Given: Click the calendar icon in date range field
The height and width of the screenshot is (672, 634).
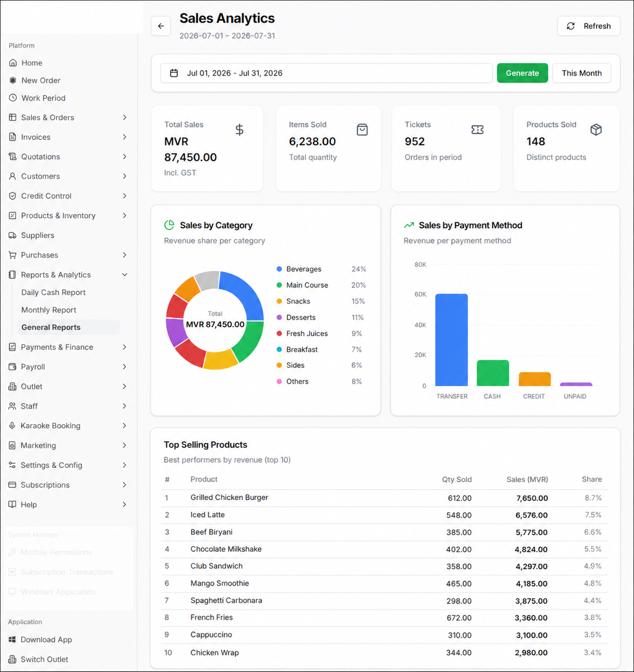Looking at the screenshot, I should point(174,73).
